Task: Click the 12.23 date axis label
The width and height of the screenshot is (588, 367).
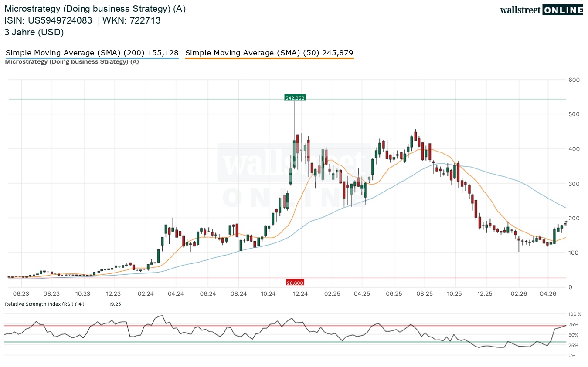Action: [113, 294]
